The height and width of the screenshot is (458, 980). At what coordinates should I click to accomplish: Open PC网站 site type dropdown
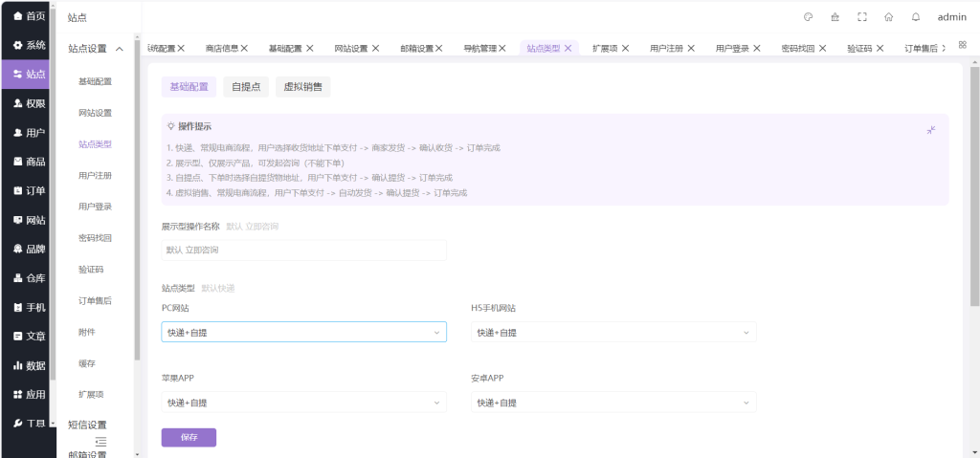[303, 332]
